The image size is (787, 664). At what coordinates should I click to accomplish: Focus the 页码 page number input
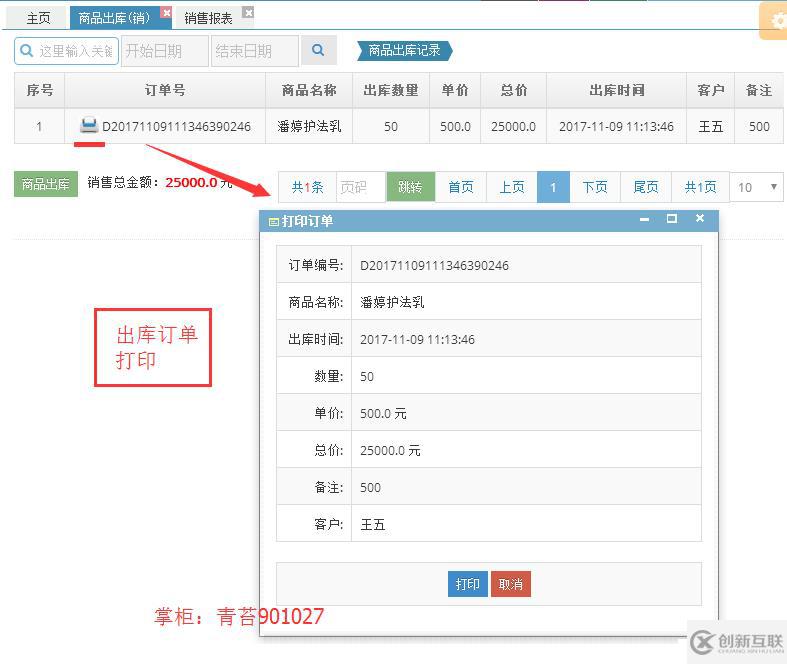pos(361,187)
